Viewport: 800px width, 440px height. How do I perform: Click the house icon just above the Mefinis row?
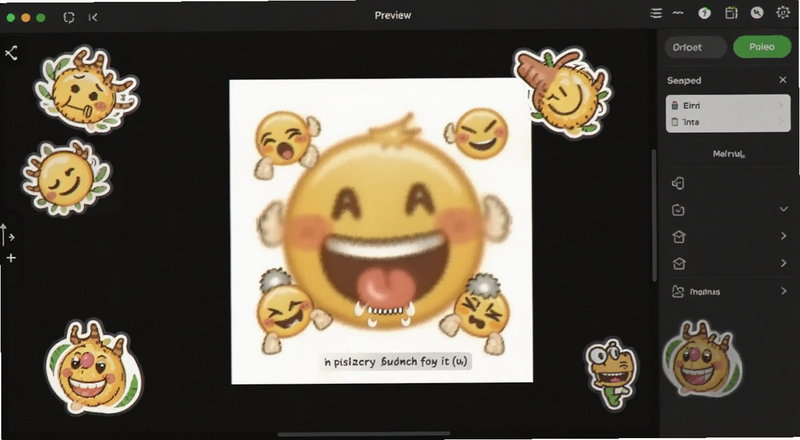tap(679, 264)
